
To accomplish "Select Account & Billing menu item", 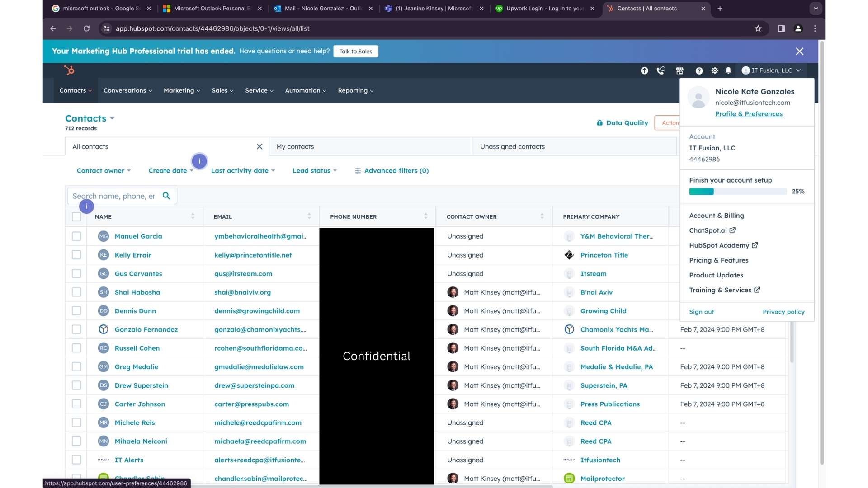I will point(716,216).
